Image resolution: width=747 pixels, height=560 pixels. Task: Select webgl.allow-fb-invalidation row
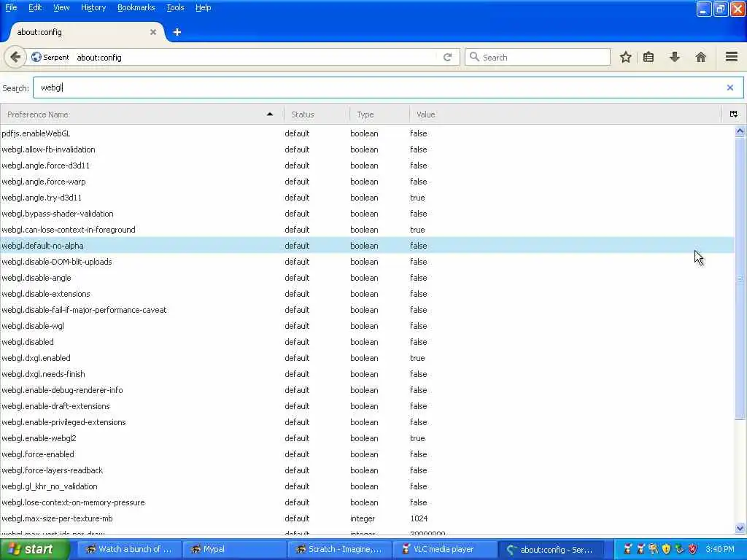coord(367,149)
